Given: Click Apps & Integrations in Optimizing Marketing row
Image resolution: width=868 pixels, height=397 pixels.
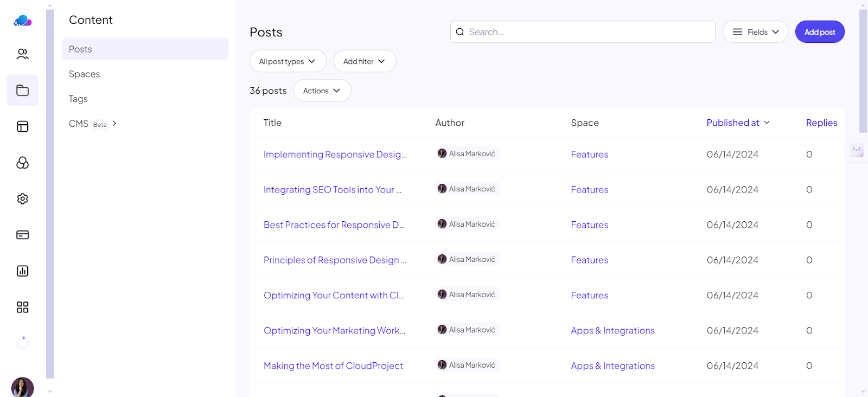Looking at the screenshot, I should (x=612, y=330).
